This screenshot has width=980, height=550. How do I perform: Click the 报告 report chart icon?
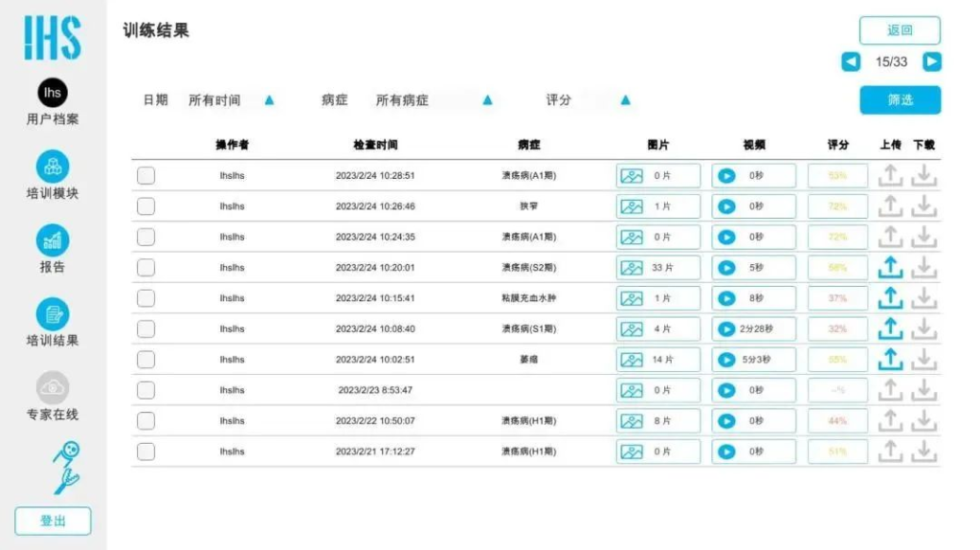click(x=53, y=240)
